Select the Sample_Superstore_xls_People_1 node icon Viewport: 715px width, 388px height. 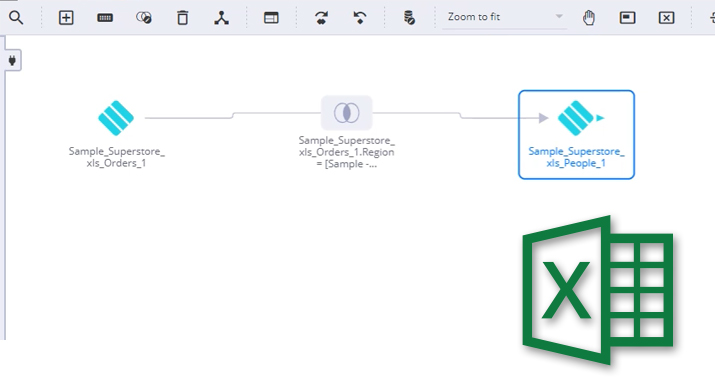576,118
